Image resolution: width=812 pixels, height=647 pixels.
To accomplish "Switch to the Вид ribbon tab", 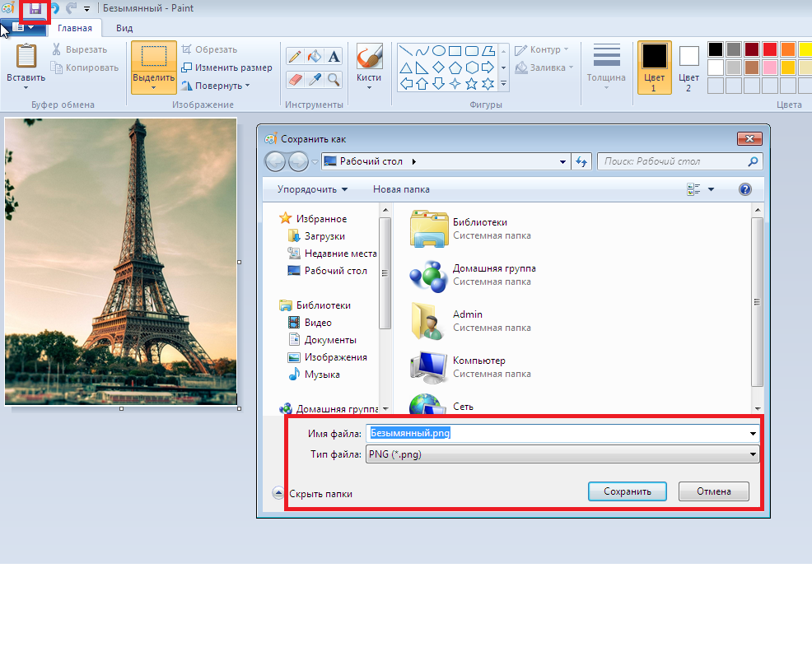I will point(124,28).
